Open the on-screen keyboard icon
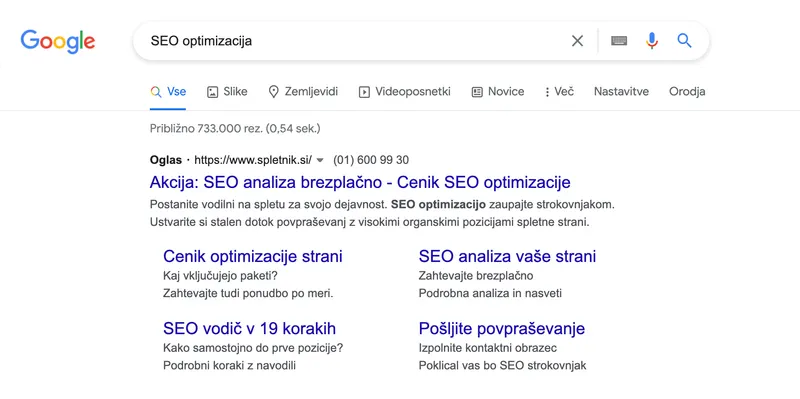 point(619,41)
